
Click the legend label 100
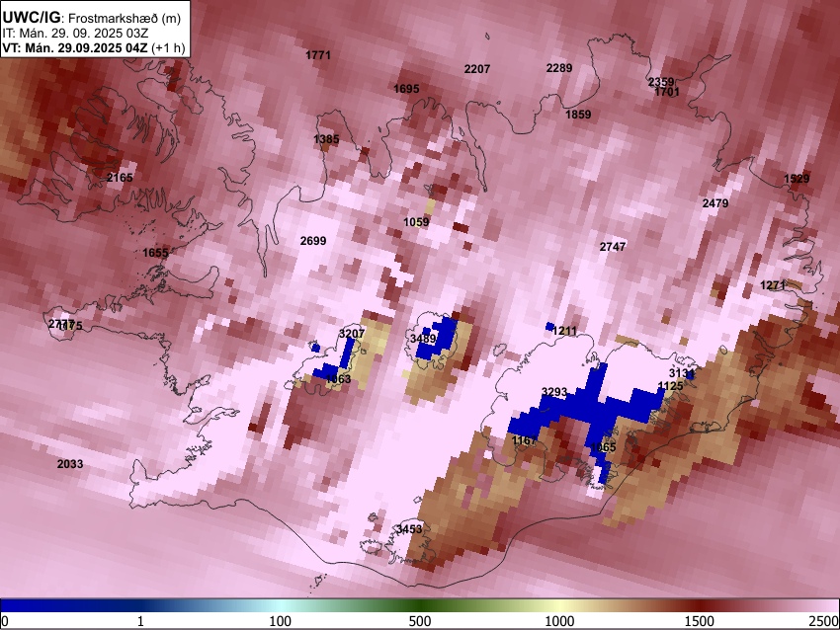point(281,621)
